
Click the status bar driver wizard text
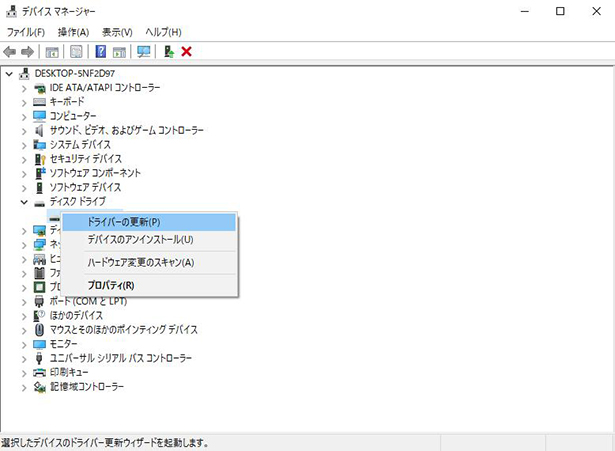pos(105,443)
